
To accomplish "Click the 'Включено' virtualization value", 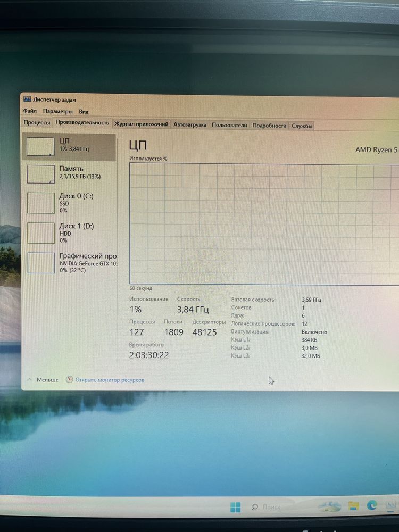I will click(x=314, y=332).
